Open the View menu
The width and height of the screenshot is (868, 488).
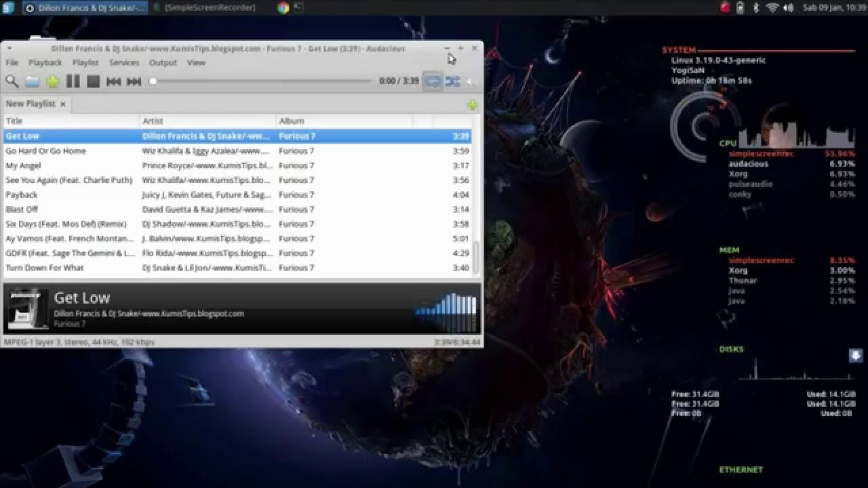pos(196,62)
